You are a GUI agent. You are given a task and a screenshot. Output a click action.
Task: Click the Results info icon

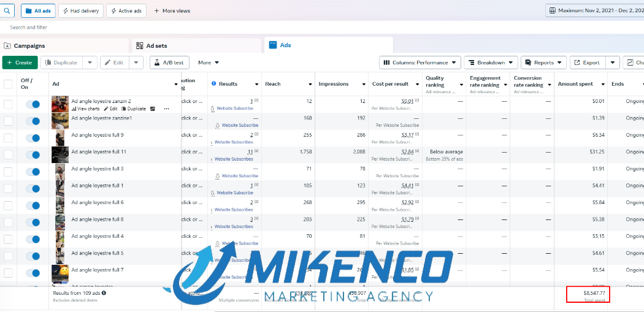click(213, 84)
